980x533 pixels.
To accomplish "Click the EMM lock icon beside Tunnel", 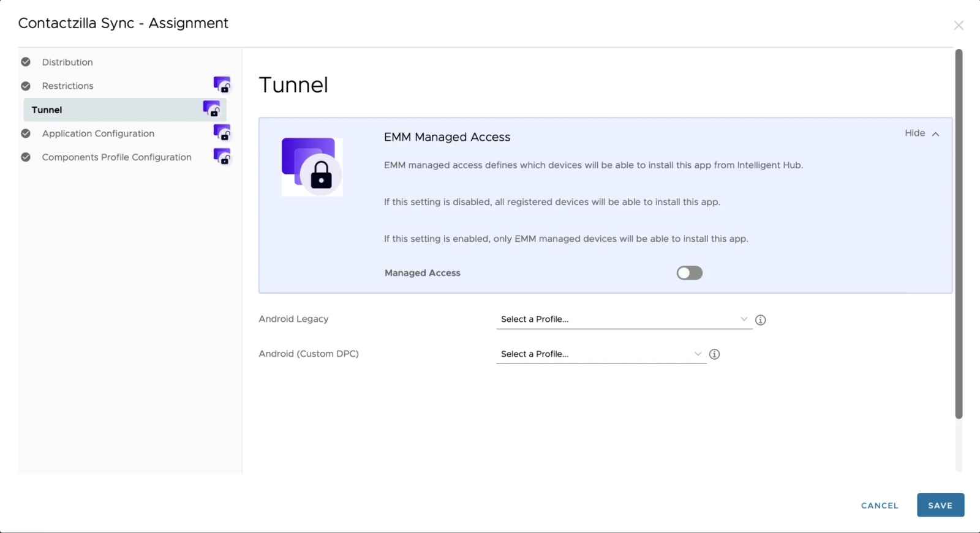I will tap(211, 109).
